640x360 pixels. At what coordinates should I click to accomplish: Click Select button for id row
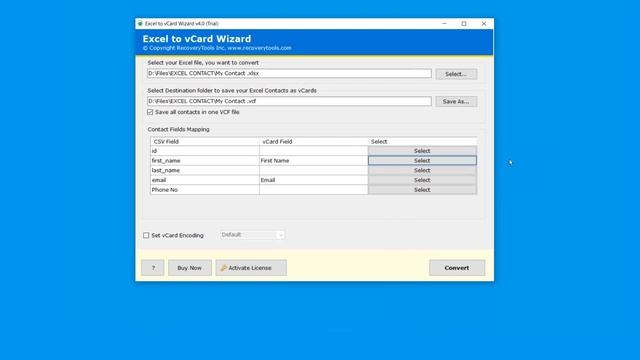pos(422,151)
